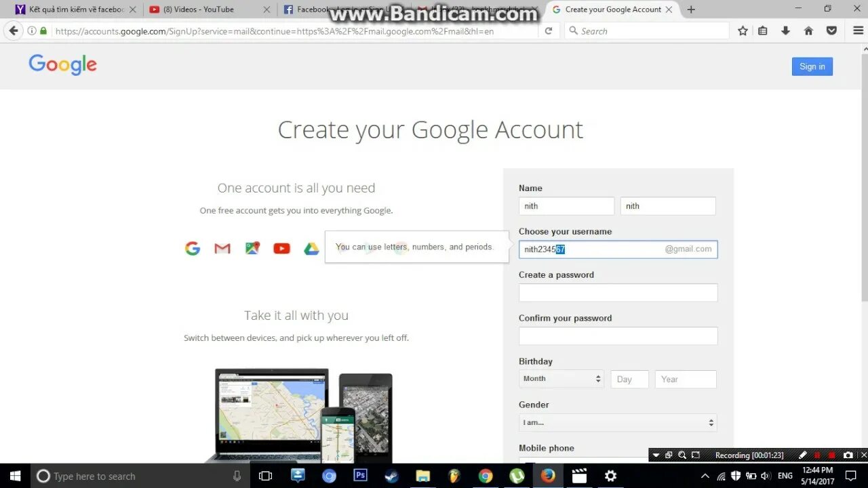The image size is (868, 488).
Task: Click the blue Sign in button
Action: click(x=812, y=66)
